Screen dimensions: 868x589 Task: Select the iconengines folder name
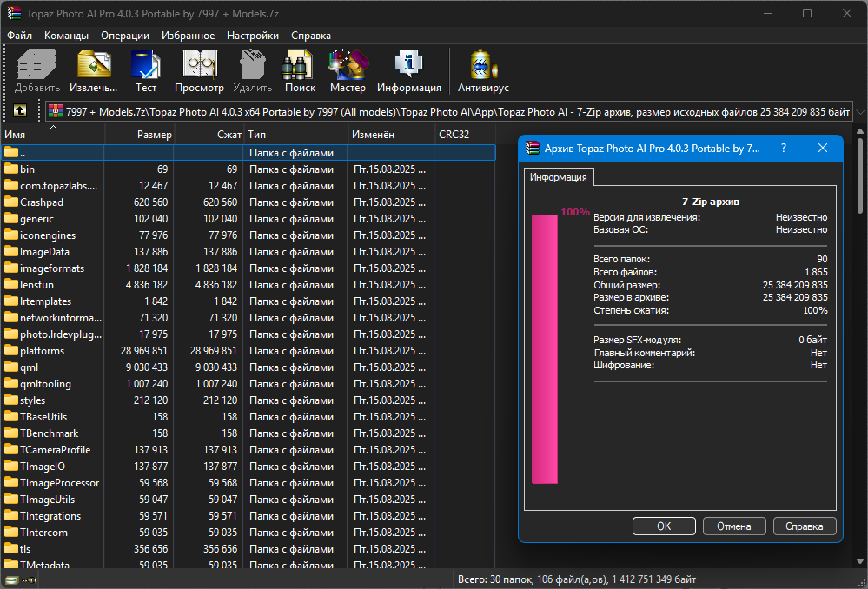click(x=48, y=235)
